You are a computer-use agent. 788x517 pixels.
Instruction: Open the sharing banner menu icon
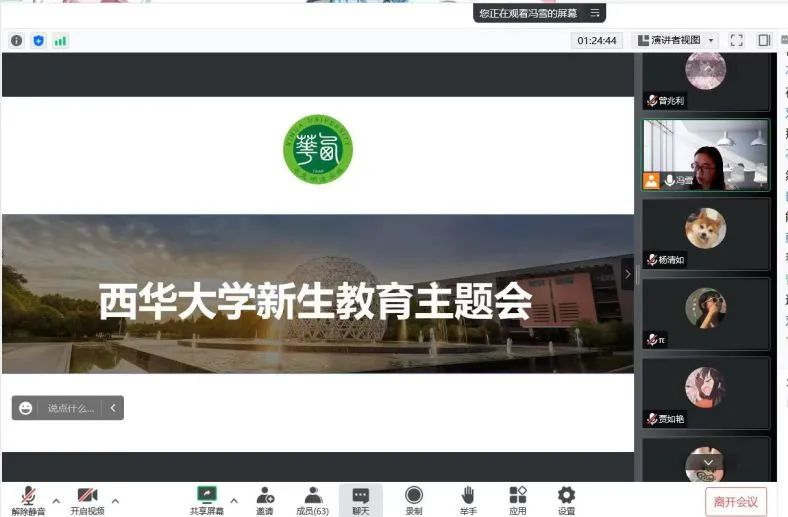pos(595,13)
